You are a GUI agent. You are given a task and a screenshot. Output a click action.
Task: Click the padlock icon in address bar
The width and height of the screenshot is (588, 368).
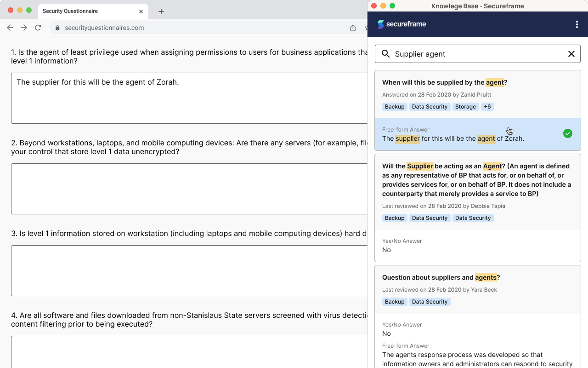57,28
